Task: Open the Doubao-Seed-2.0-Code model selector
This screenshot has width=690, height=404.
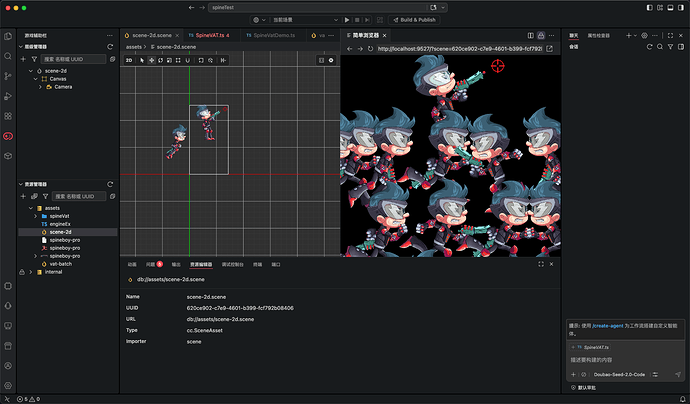Action: coord(619,375)
